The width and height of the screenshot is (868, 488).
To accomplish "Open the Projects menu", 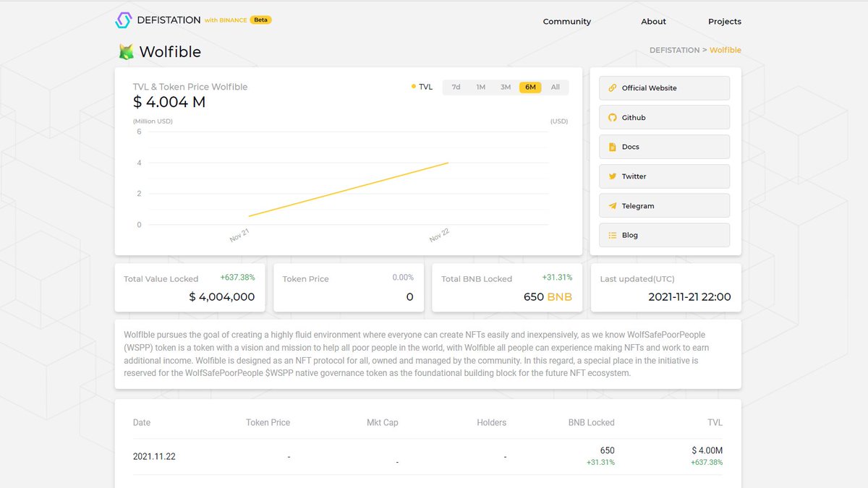I will coord(725,22).
